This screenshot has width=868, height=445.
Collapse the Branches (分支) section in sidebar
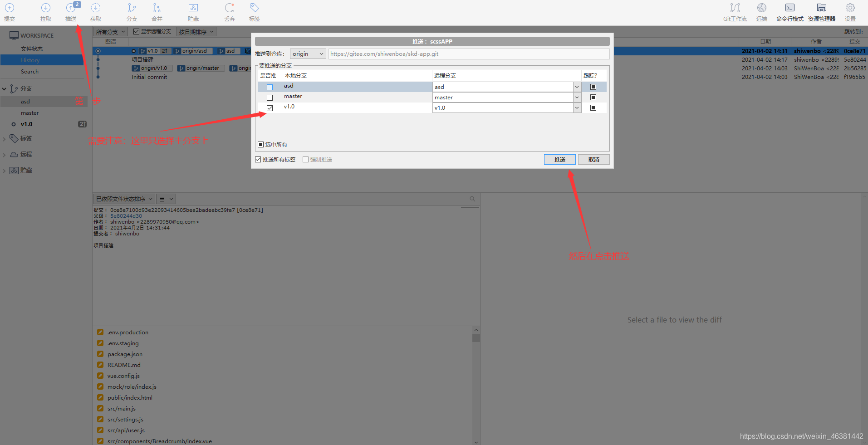click(4, 89)
